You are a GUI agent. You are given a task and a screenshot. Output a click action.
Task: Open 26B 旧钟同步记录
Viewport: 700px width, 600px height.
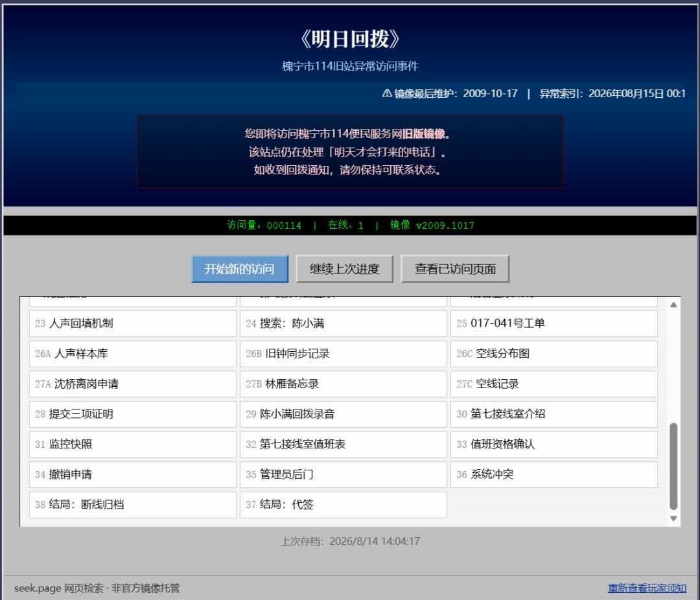(344, 354)
